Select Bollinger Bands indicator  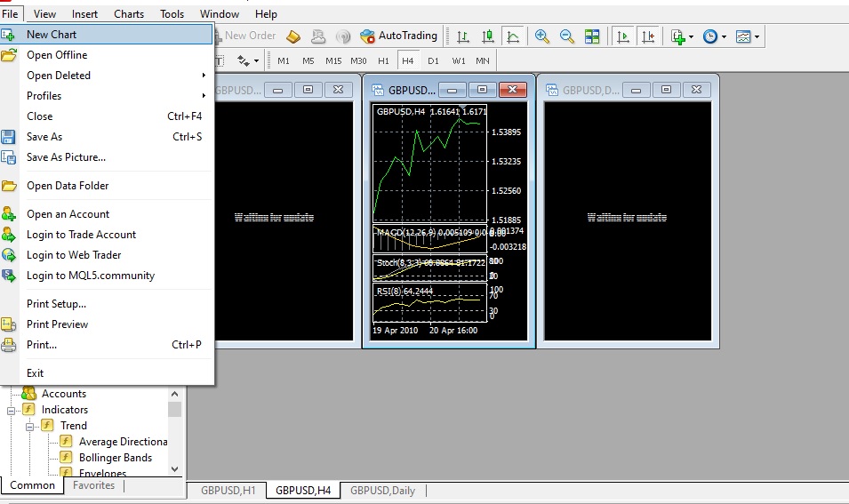(x=116, y=458)
